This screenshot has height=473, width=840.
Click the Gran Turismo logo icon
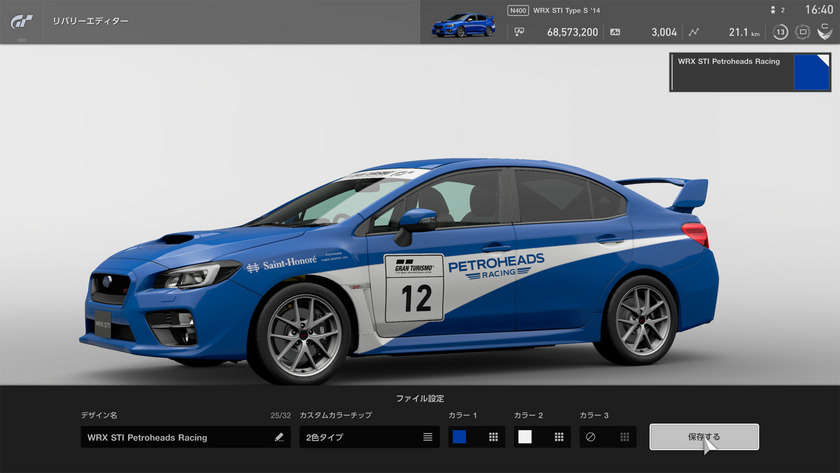[22, 21]
